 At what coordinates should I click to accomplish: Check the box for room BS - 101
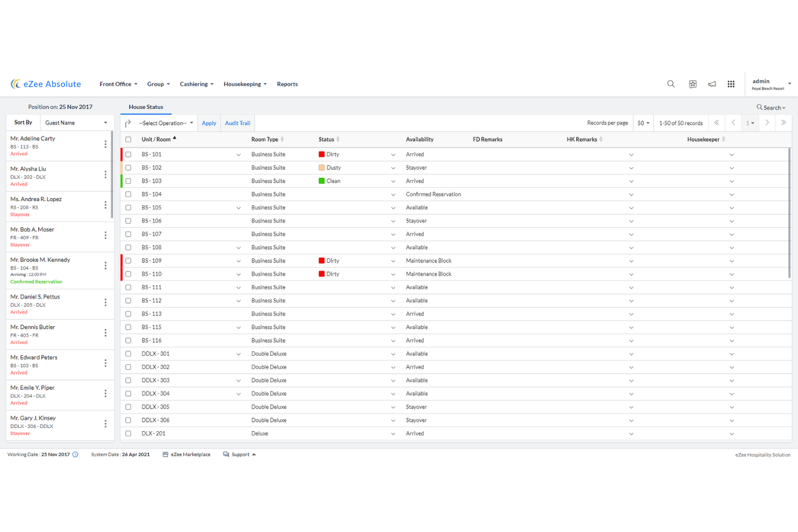point(128,154)
